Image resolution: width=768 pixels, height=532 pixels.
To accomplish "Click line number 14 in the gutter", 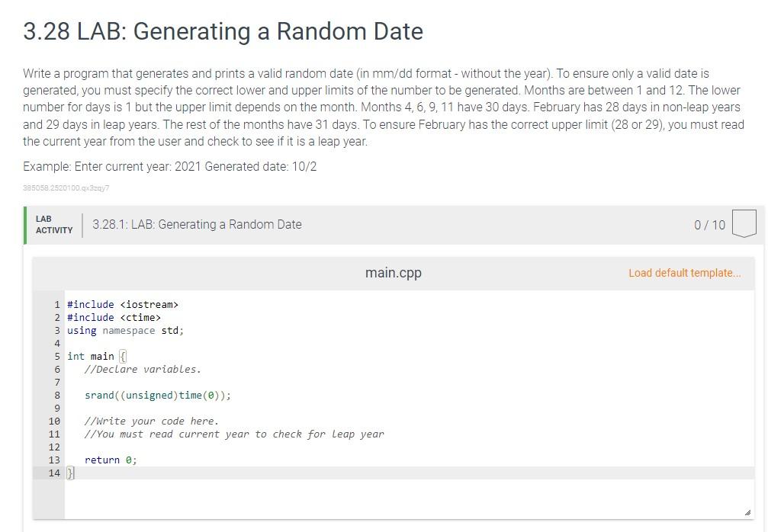I will coord(54,473).
